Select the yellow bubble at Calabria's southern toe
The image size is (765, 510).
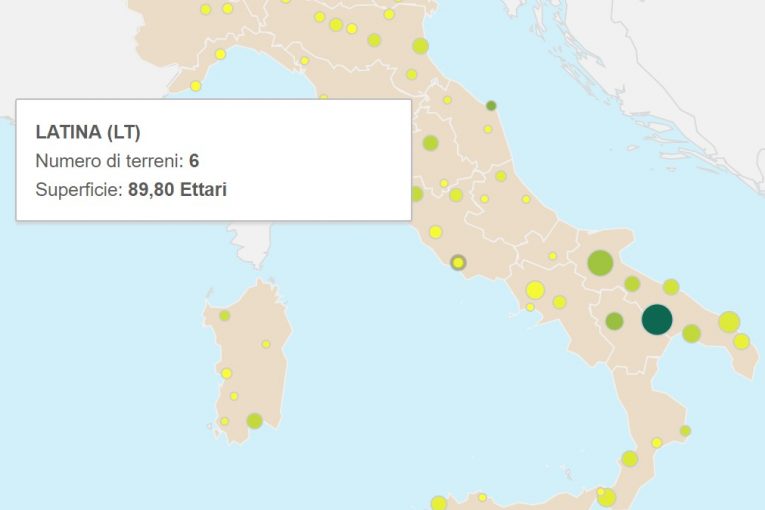(606, 497)
